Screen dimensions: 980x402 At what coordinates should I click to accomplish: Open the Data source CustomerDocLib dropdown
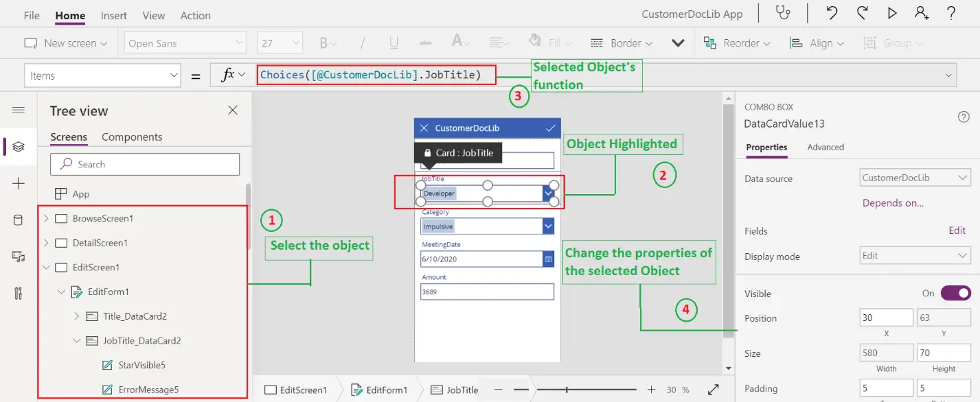[915, 178]
